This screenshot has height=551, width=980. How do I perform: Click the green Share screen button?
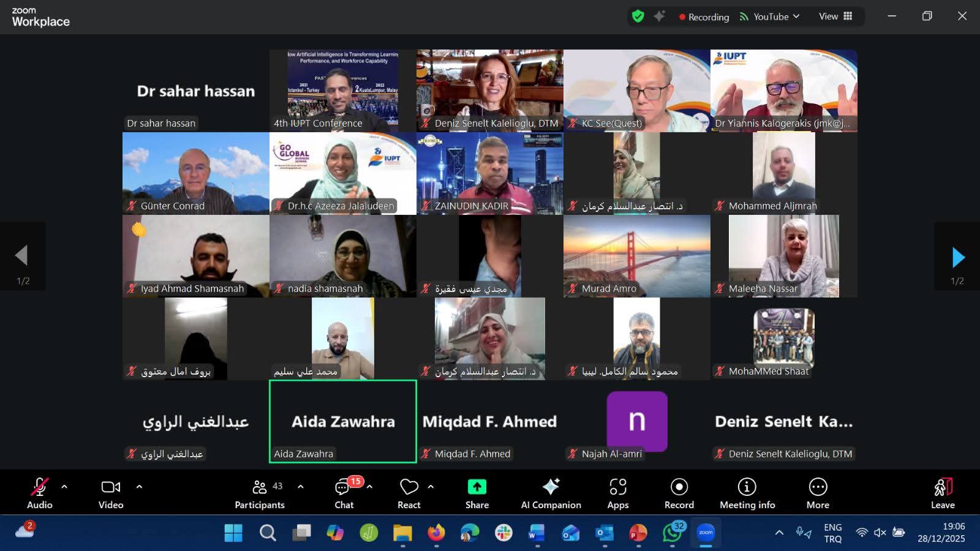(x=477, y=494)
